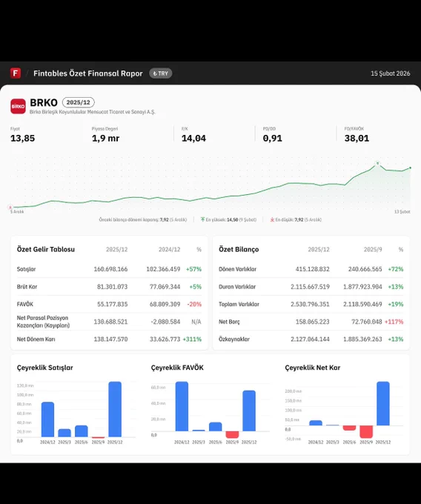This screenshot has height=504, width=421.
Task: Click the Birko Birleşik Koyunlulular company name
Action: pos(92,112)
